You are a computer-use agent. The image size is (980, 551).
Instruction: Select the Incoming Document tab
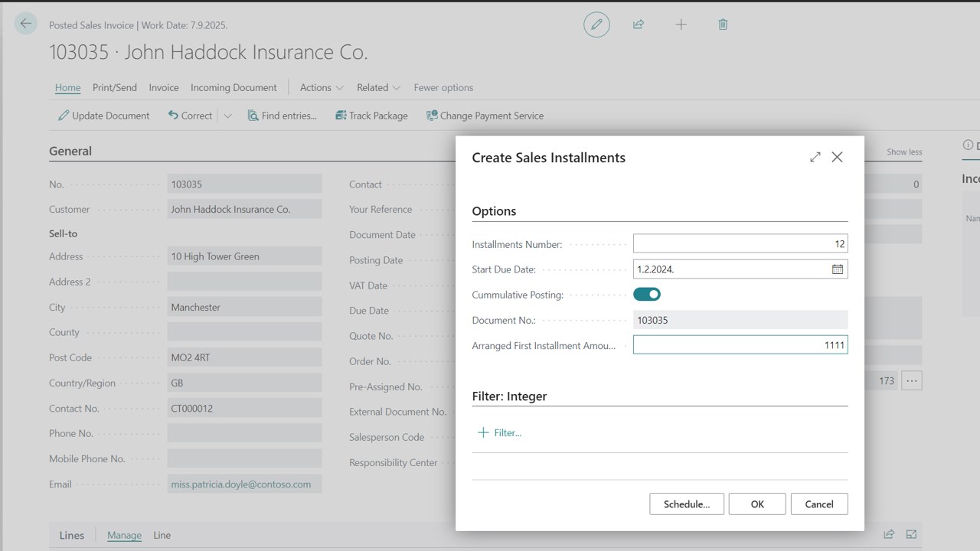234,87
